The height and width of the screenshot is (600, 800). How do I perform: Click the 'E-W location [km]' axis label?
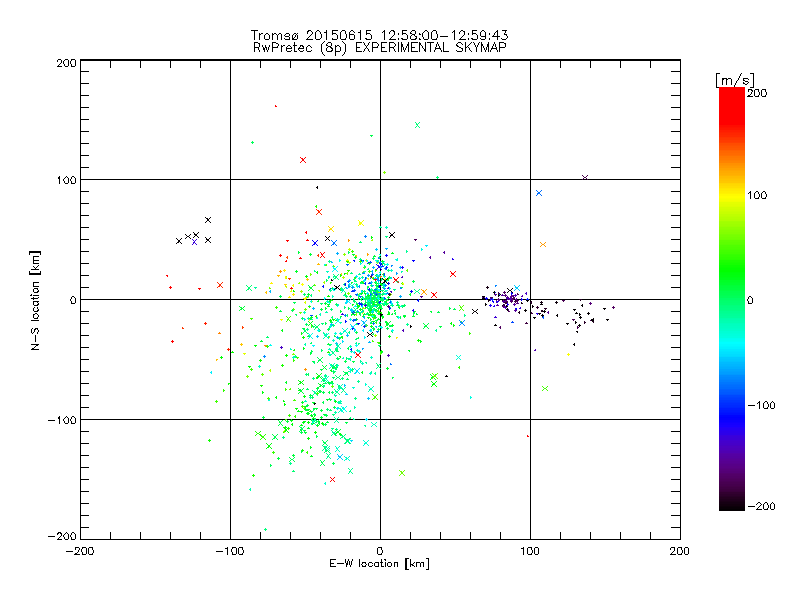[379, 563]
